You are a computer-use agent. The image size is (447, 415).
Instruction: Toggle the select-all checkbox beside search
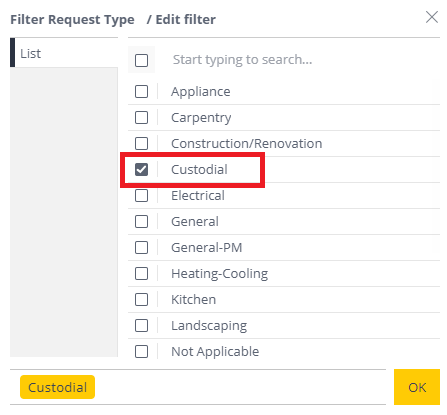[141, 60]
